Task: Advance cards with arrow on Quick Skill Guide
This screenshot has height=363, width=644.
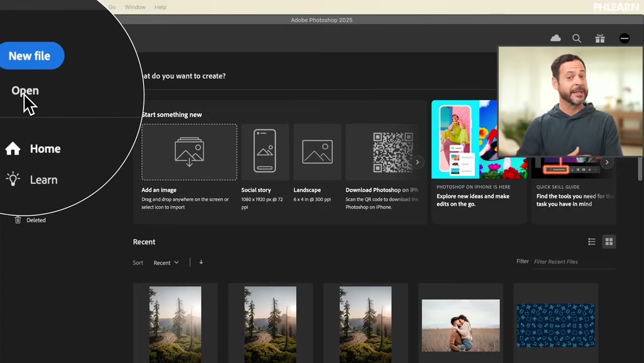Action: click(607, 162)
